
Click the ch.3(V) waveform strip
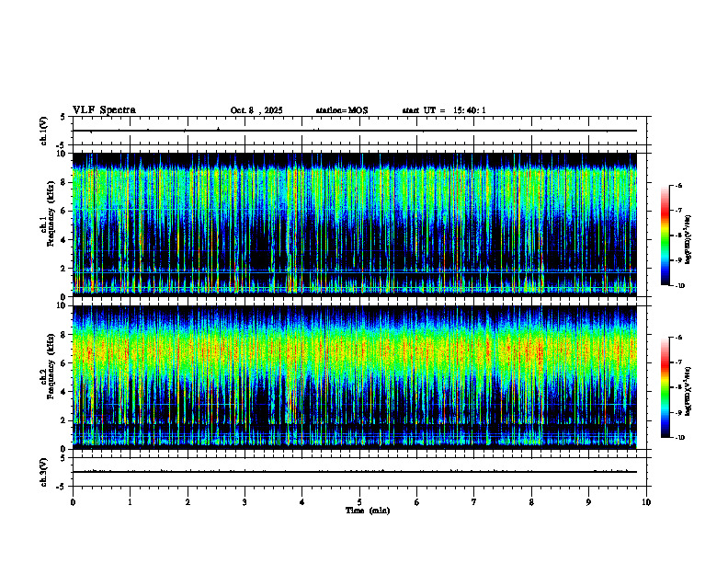[x=361, y=472]
